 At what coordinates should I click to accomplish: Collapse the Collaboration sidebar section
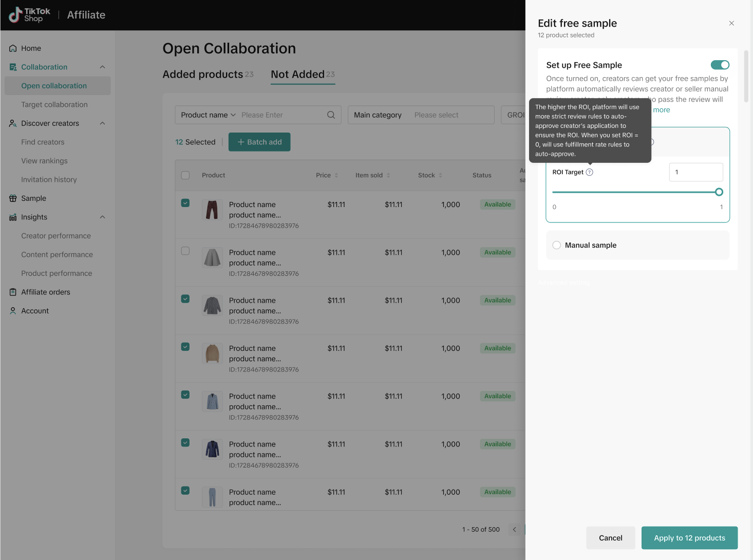(x=102, y=67)
